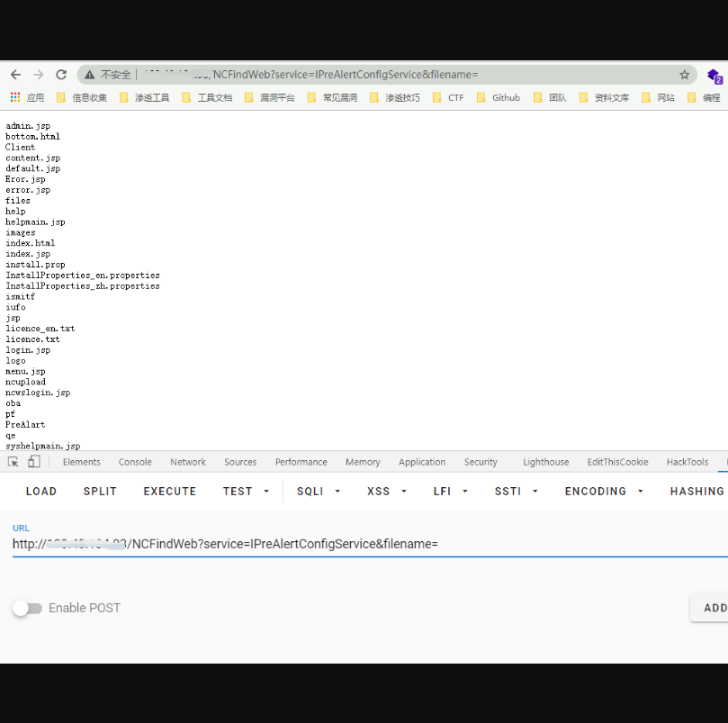
Task: Switch to the Lighthouse tab
Action: point(546,462)
